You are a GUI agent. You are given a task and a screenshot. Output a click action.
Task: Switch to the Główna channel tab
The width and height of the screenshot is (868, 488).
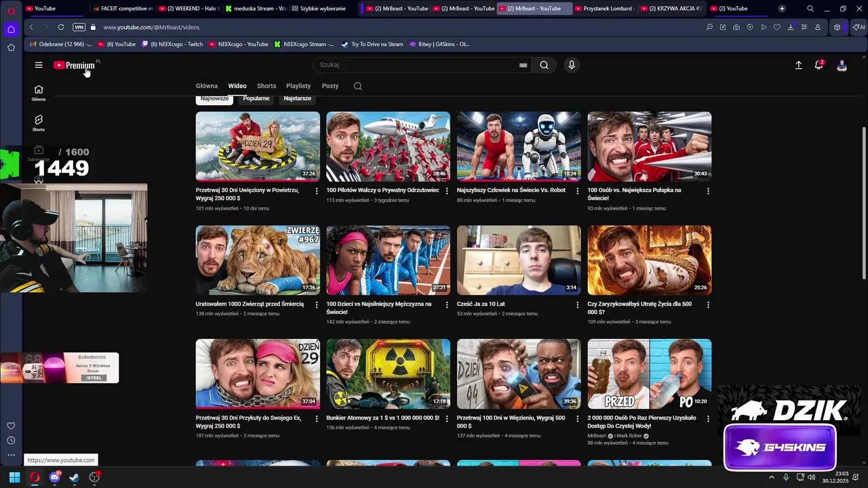click(207, 86)
